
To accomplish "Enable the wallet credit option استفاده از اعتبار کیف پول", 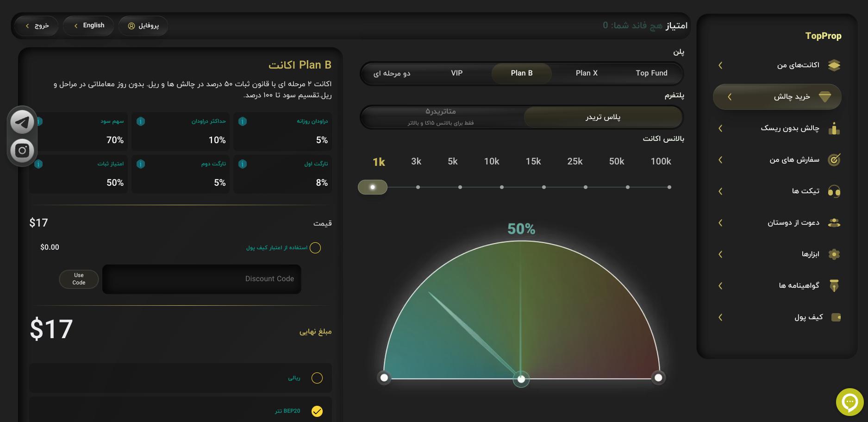I will click(315, 248).
